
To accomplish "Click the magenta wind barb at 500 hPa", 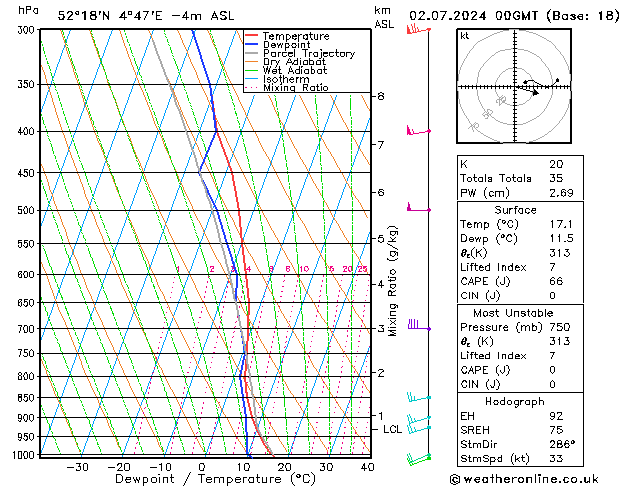I will pyautogui.click(x=418, y=207).
